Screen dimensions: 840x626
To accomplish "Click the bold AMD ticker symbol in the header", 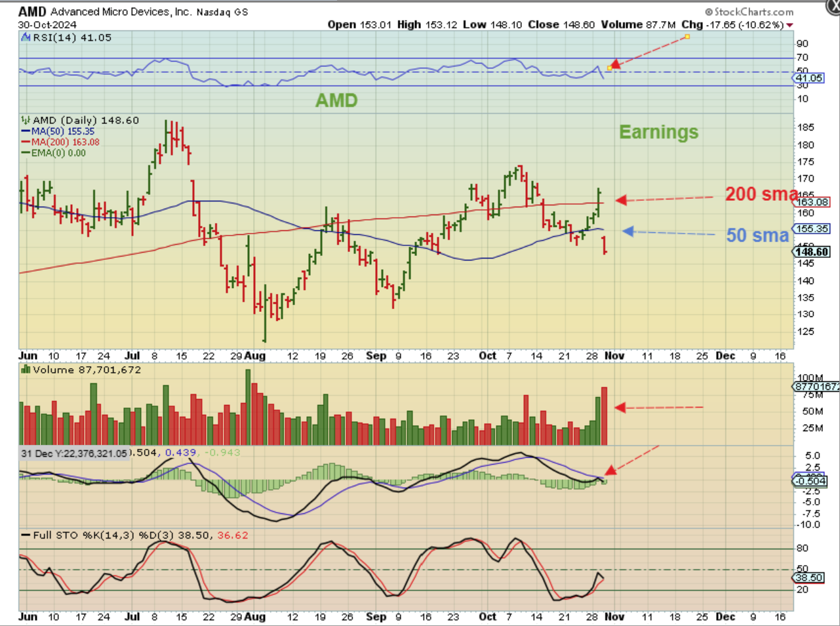I will [32, 12].
